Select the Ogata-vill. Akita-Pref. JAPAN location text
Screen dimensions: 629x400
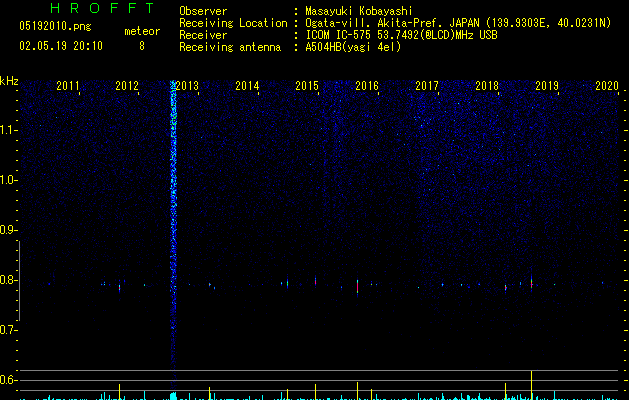tap(458, 23)
